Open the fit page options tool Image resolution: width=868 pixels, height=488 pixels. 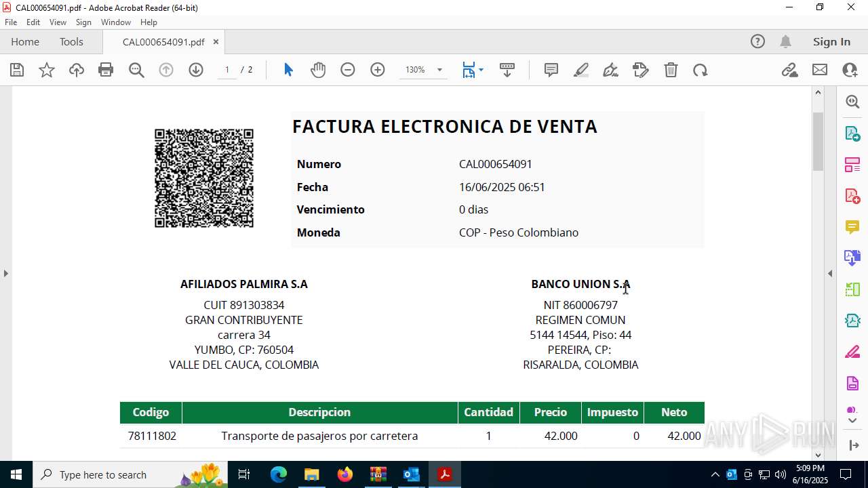472,70
